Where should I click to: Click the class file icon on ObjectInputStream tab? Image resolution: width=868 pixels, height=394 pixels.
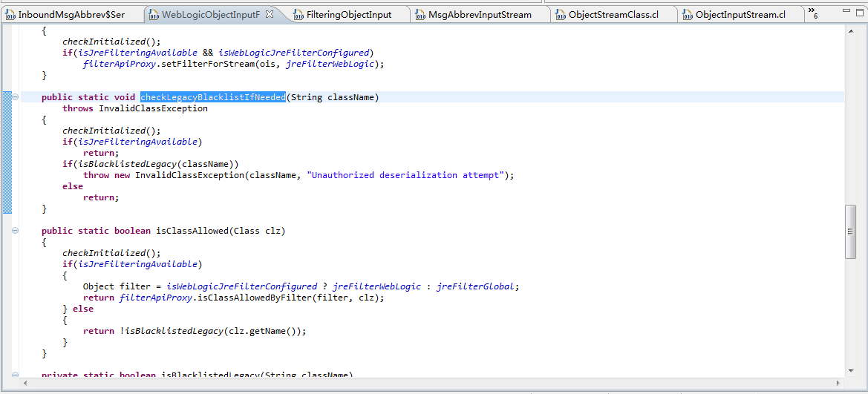pos(688,15)
